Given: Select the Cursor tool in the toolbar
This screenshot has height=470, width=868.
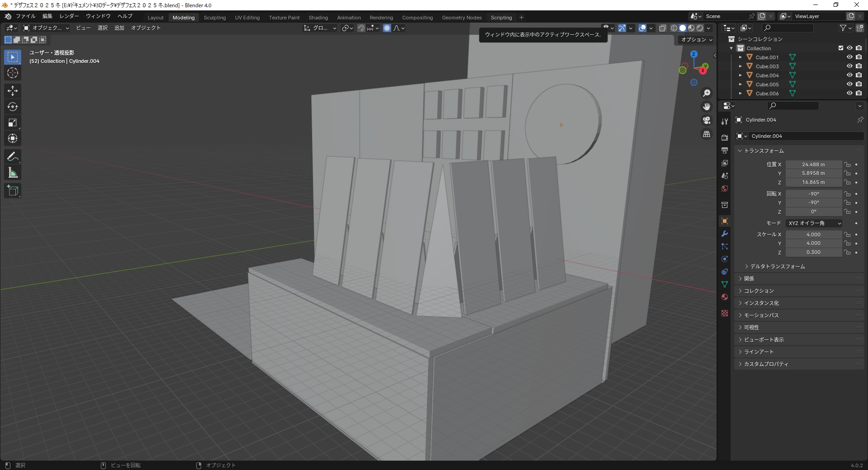Looking at the screenshot, I should click(x=13, y=73).
